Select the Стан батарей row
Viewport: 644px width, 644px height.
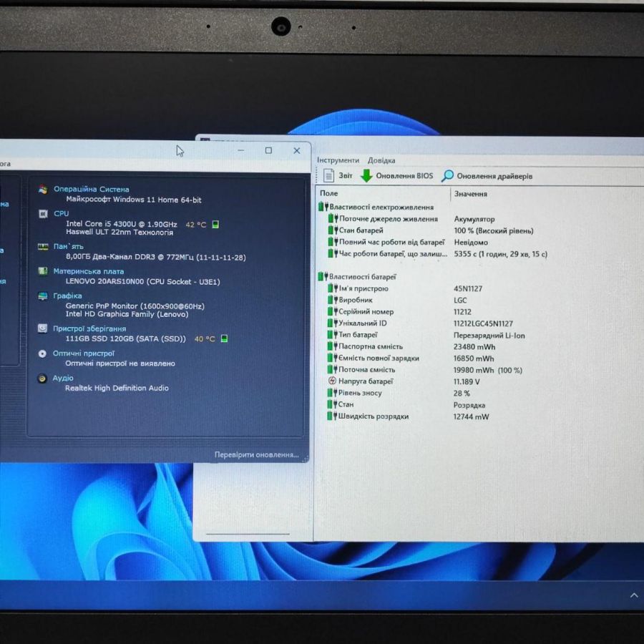(356, 230)
